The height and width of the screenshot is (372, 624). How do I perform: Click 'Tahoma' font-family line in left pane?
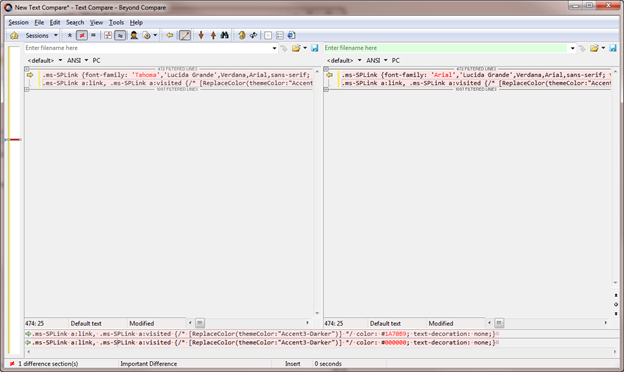tap(177, 75)
